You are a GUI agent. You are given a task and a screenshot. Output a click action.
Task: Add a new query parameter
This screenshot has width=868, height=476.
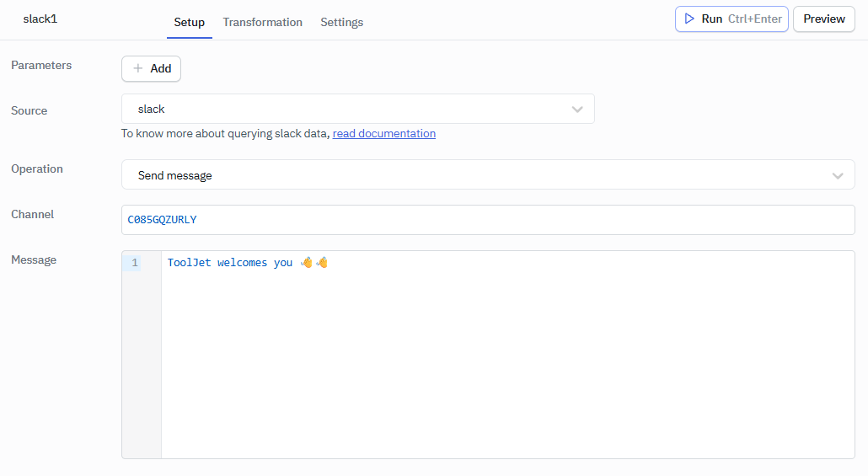[152, 69]
